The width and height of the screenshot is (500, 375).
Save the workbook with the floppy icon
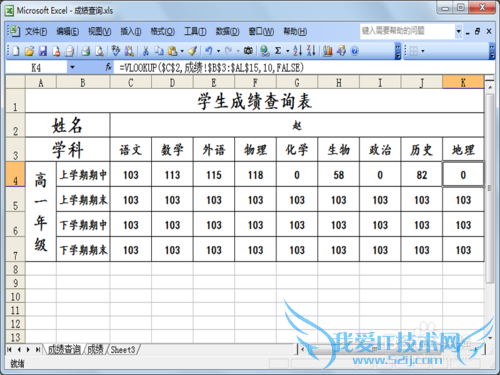pyautogui.click(x=43, y=51)
